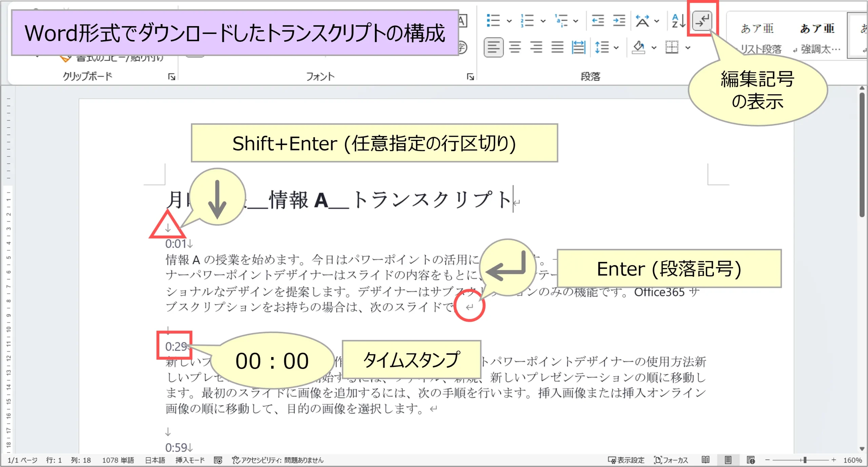
Task: Click the shading paint bucket icon
Action: pos(638,48)
